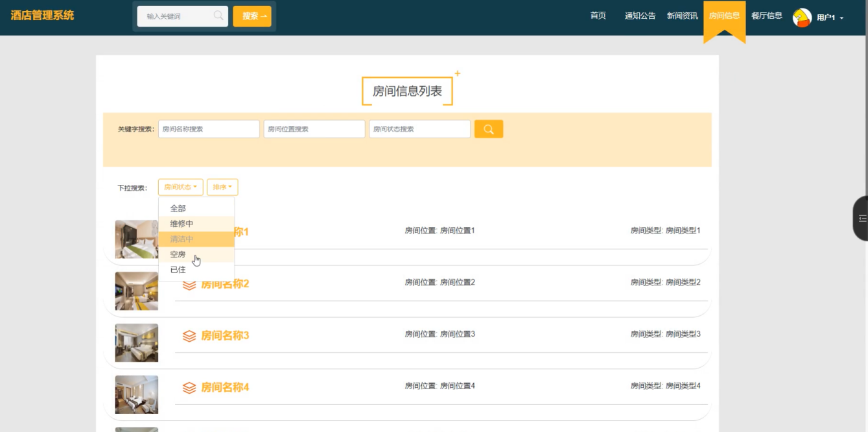Open 通知公告 in the navigation bar
This screenshot has width=868, height=432.
tap(640, 16)
